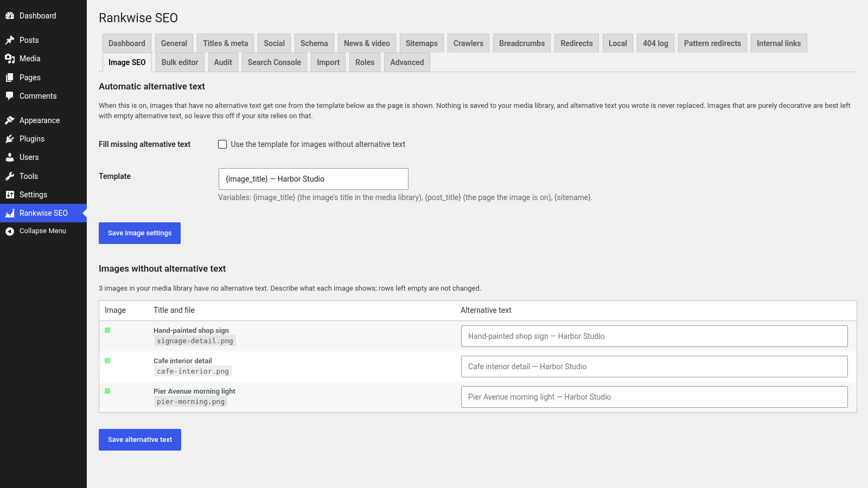Open the General tab
The image size is (868, 488).
[174, 43]
